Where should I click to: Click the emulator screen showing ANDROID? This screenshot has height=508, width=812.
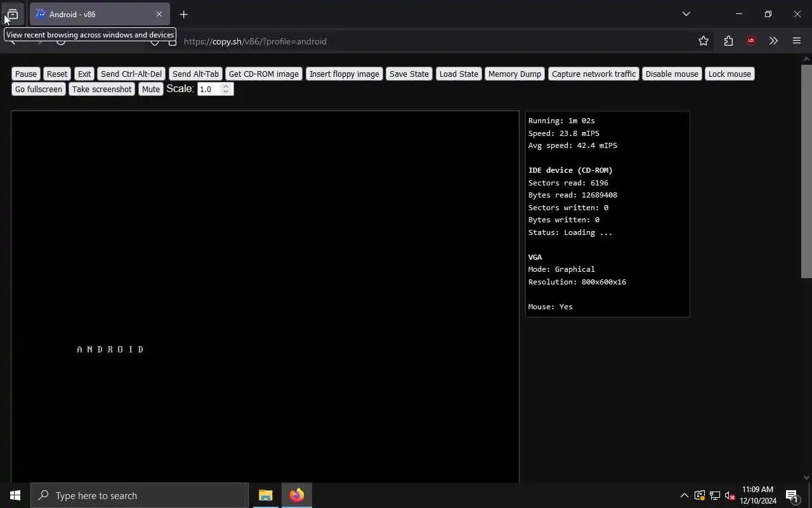(265, 297)
